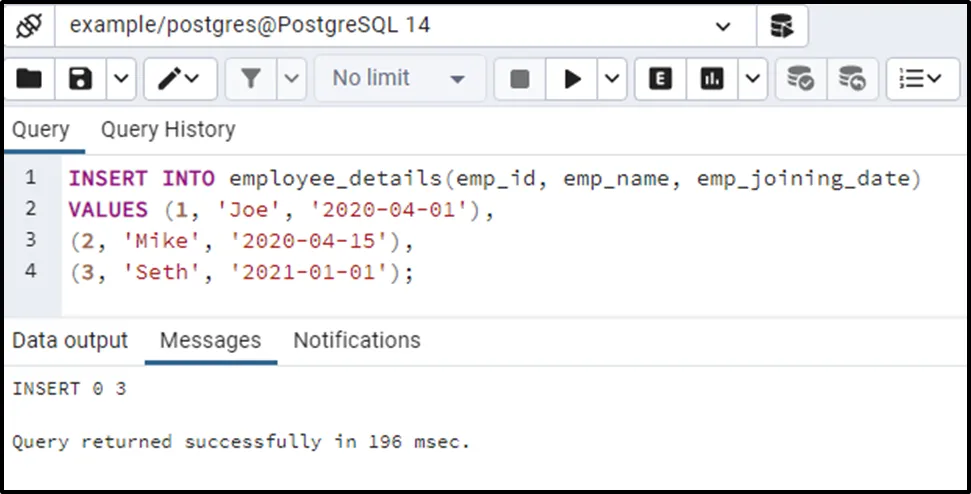Save the query file
This screenshot has width=971, height=494.
pyautogui.click(x=80, y=79)
